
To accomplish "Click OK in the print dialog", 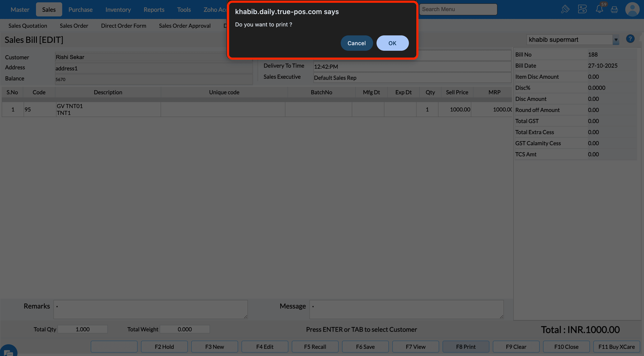I will tap(392, 43).
